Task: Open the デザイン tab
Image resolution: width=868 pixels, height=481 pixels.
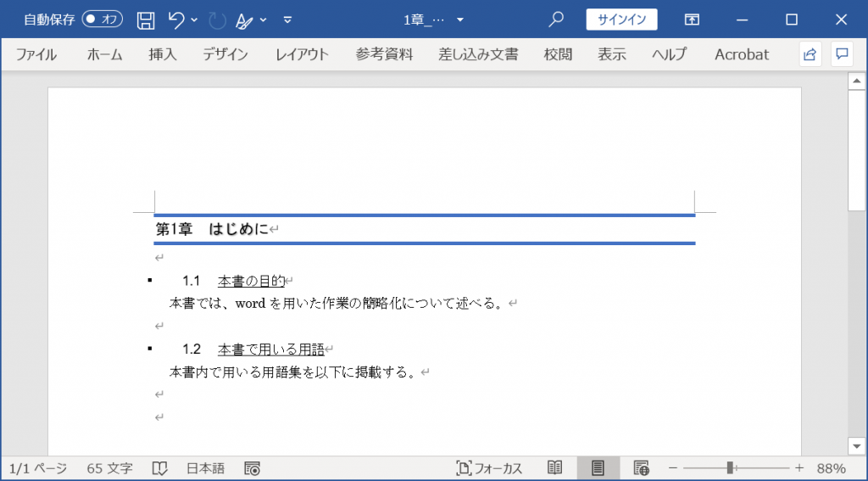Action: click(225, 54)
